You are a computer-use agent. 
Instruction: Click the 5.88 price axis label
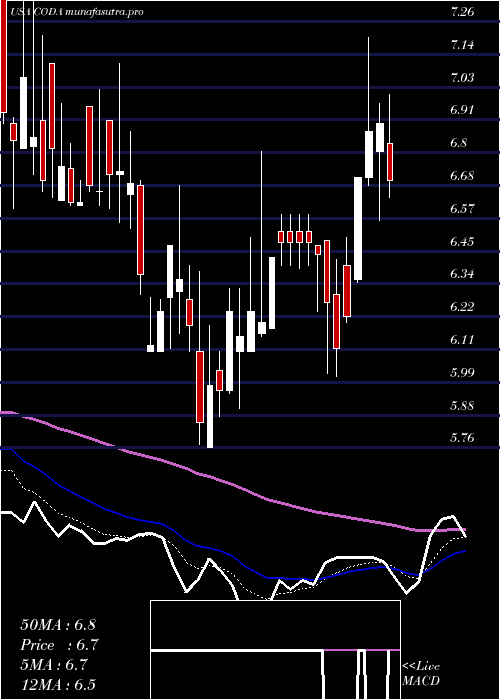coord(462,405)
